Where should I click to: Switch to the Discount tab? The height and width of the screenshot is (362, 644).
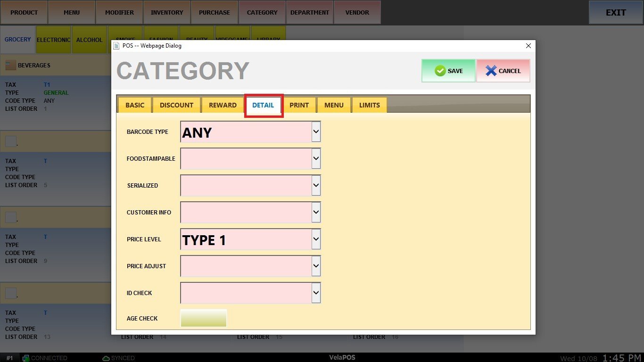[176, 105]
